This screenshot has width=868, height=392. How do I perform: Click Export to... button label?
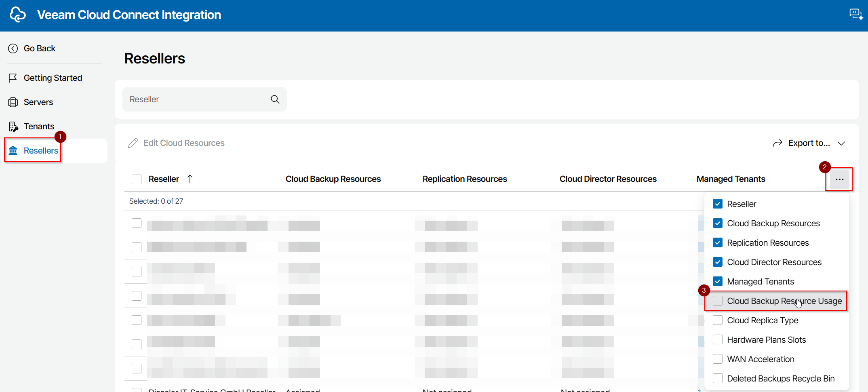click(x=809, y=143)
